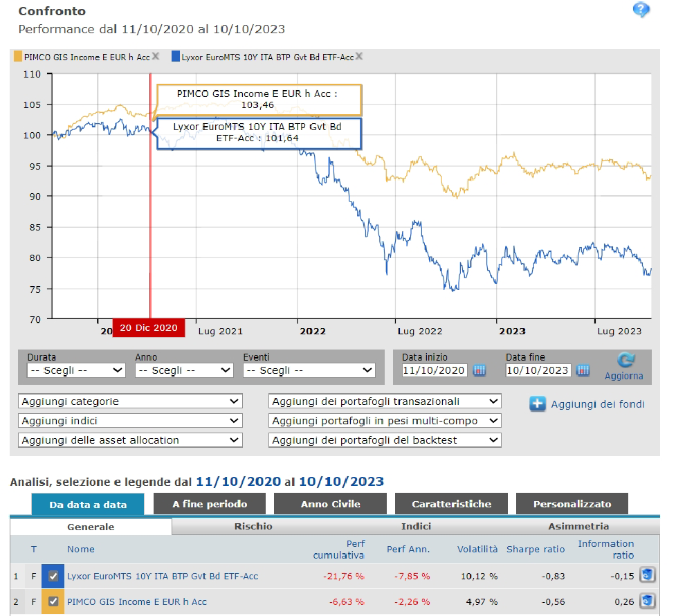The image size is (676, 616).
Task: Open the help question mark icon
Action: 641,10
